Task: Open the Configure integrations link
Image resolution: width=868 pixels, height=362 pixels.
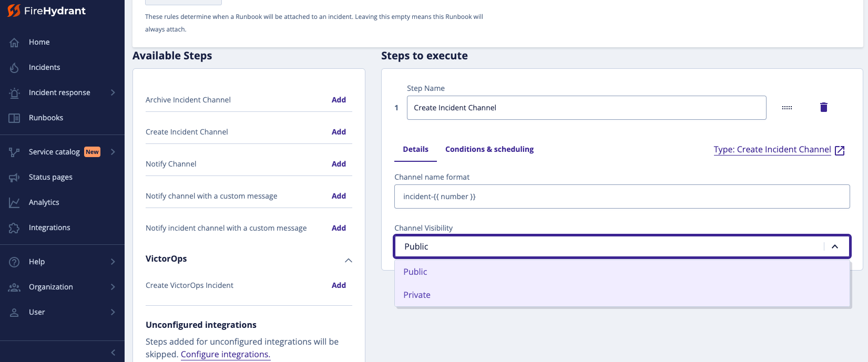Action: 225,354
